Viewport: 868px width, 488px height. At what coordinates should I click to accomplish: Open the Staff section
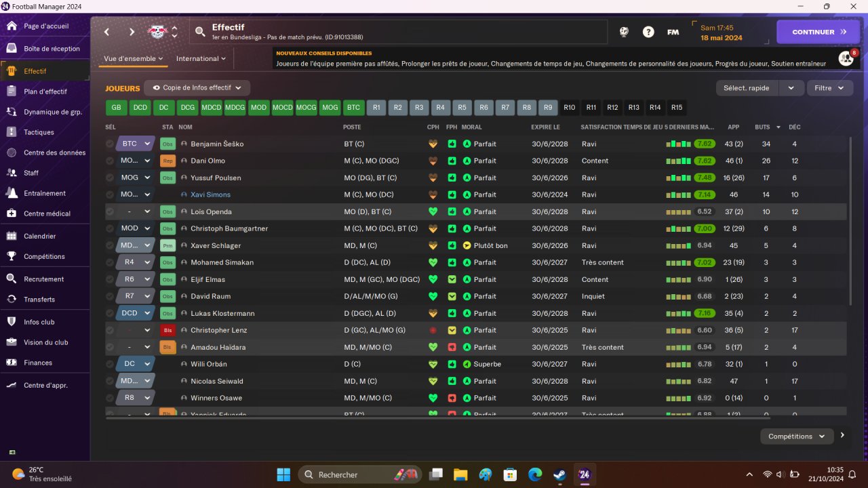44,173
